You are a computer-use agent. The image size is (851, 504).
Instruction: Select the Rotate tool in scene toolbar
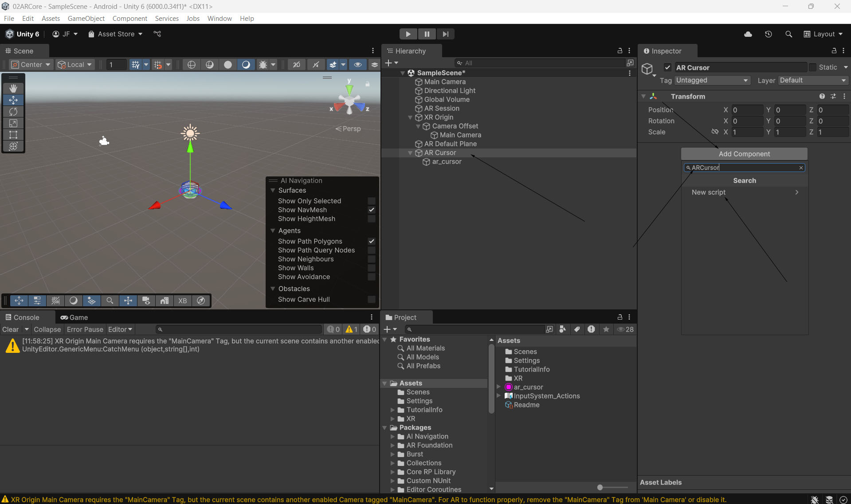[13, 112]
